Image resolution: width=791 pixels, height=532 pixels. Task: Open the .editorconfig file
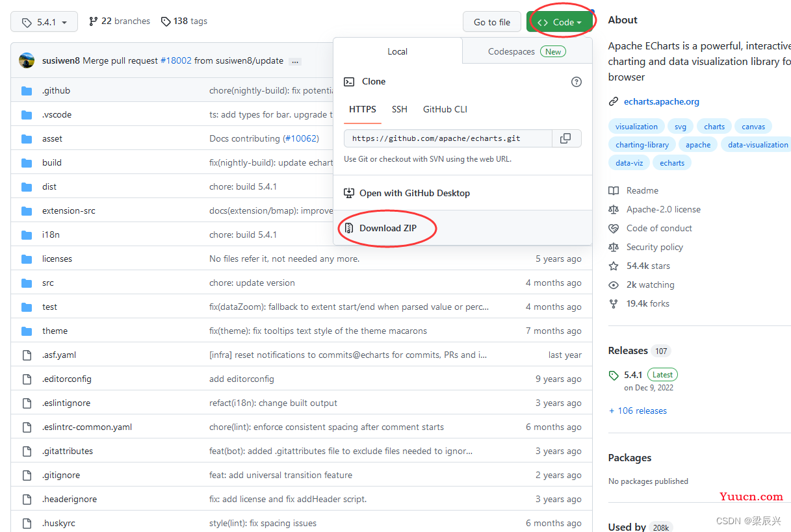click(67, 379)
